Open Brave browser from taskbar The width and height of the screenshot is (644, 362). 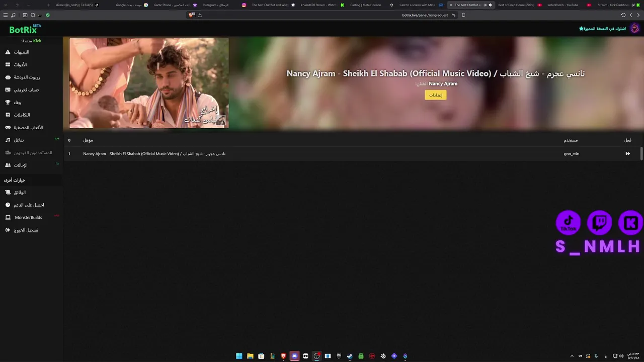tap(283, 356)
